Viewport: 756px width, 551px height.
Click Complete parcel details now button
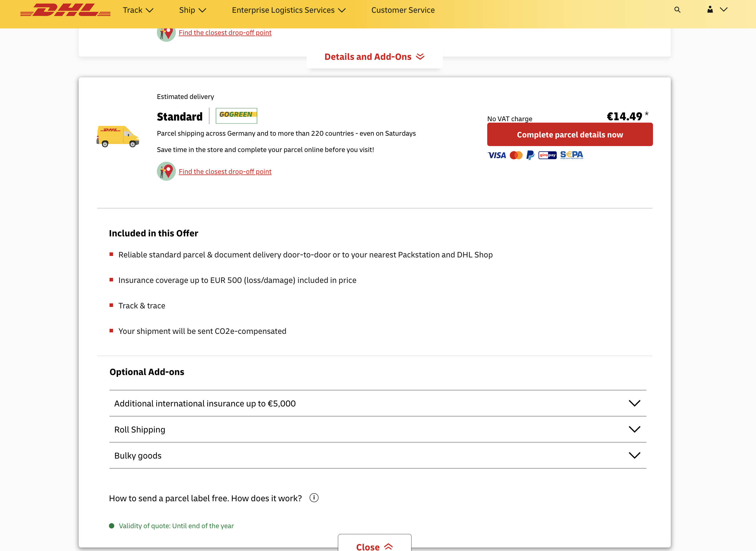(x=570, y=134)
